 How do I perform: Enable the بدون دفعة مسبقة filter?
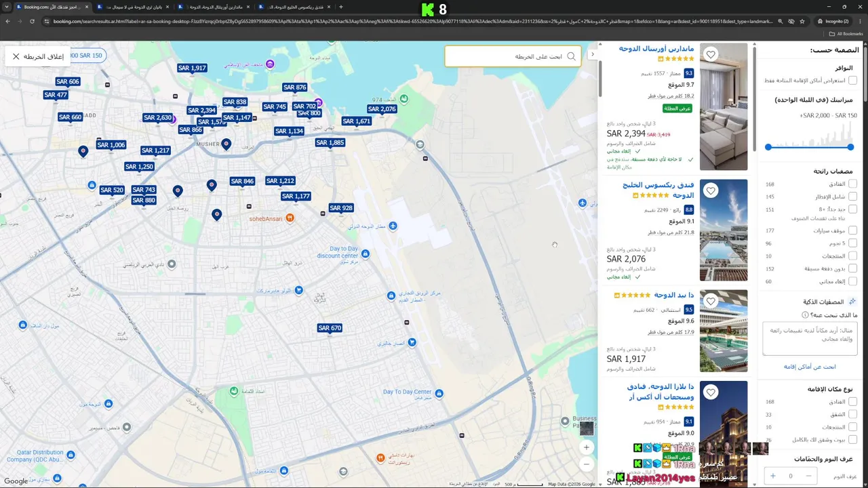click(x=852, y=268)
